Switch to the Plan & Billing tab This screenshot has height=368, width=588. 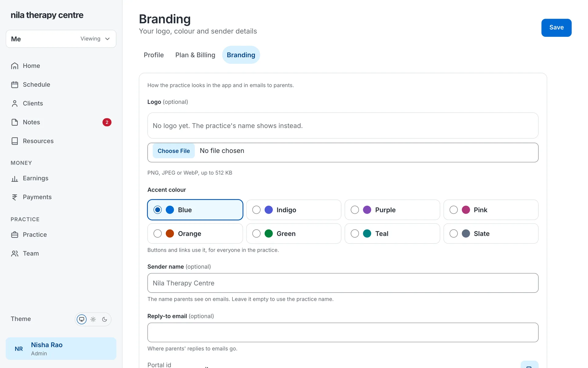(x=195, y=55)
